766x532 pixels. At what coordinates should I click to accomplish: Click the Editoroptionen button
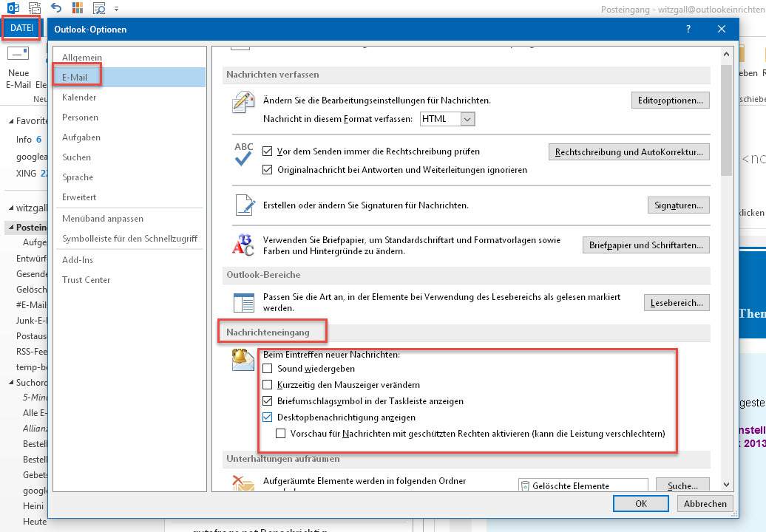point(670,100)
